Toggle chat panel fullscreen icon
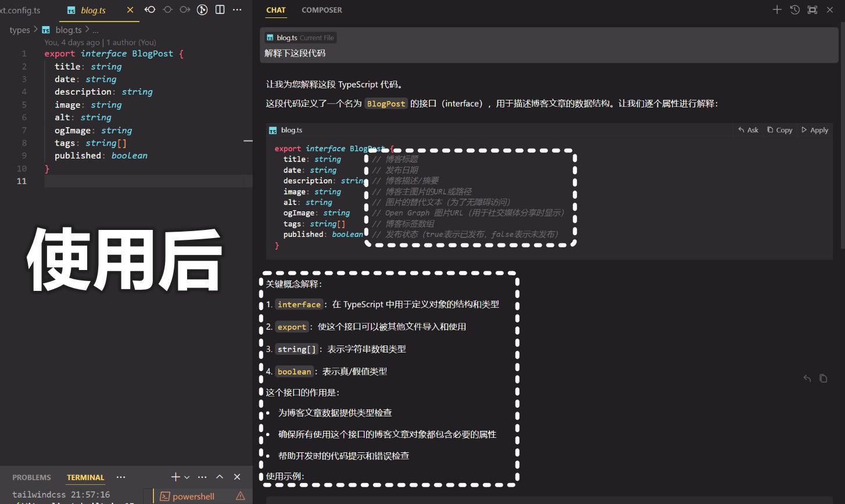 (812, 10)
